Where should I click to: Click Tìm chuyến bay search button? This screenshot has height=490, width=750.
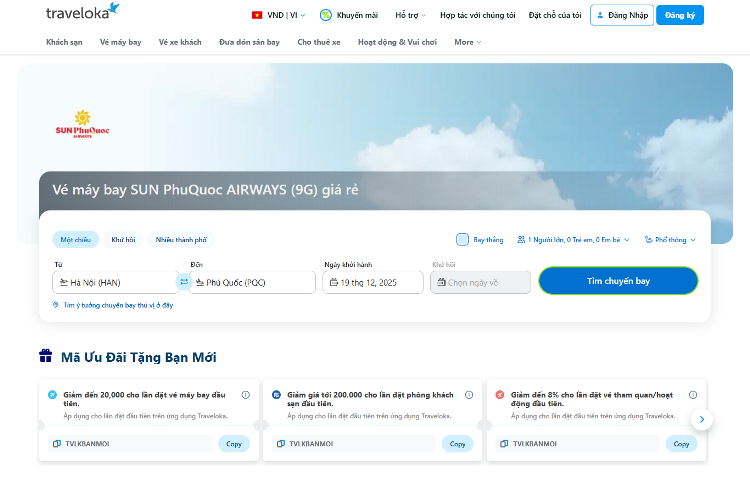(618, 281)
